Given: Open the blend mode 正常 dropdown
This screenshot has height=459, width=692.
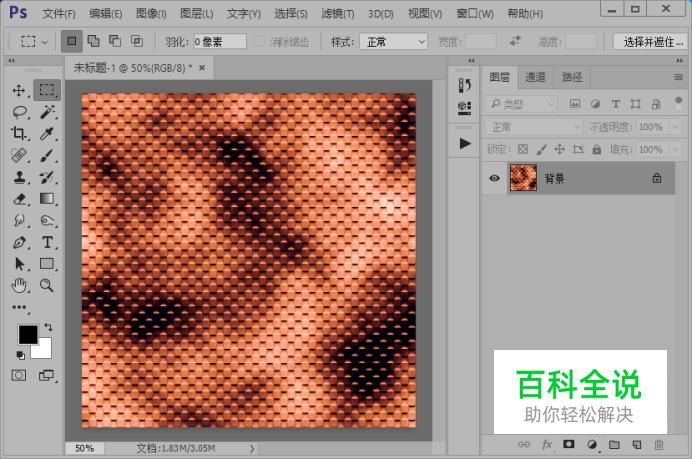Looking at the screenshot, I should [x=534, y=128].
